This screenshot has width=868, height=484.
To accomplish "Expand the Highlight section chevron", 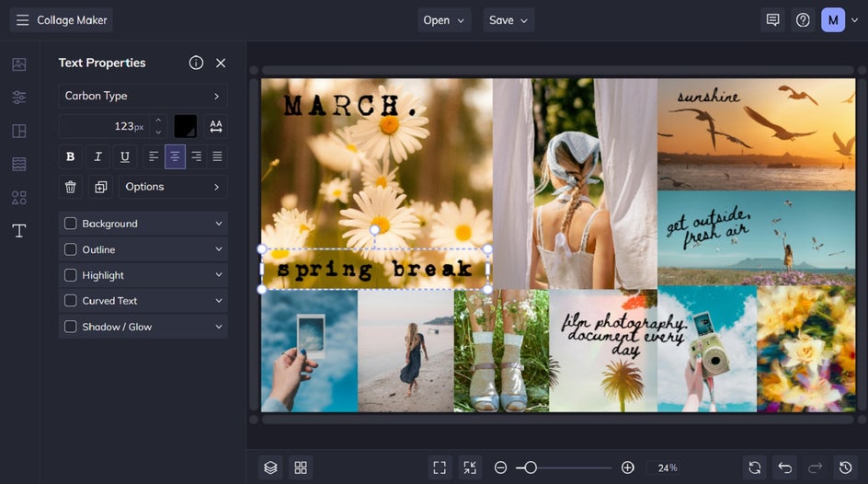I will pyautogui.click(x=219, y=275).
